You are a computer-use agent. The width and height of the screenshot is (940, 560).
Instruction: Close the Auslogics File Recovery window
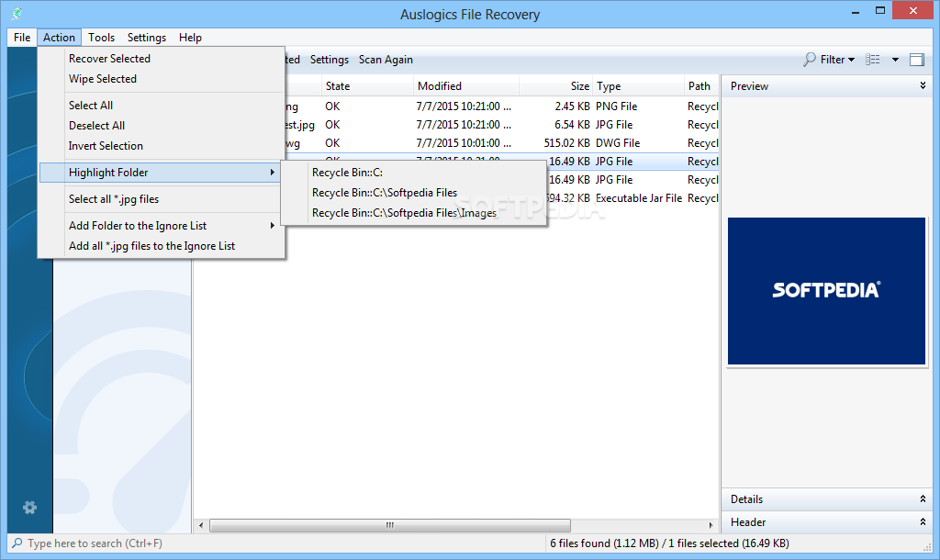click(x=913, y=11)
